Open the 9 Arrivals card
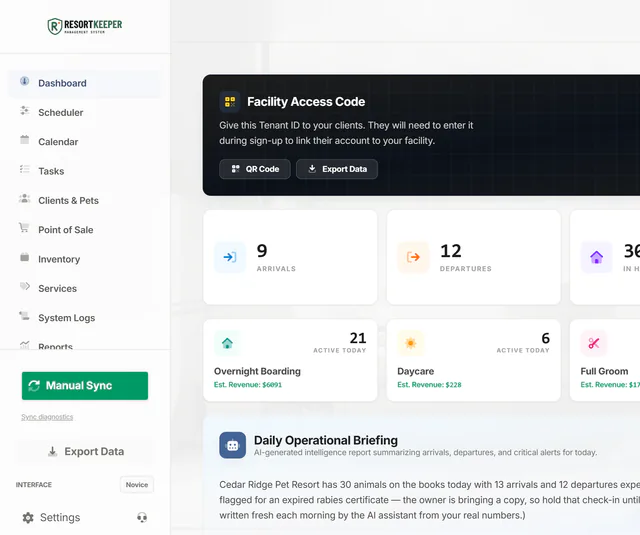640x535 pixels. [290, 258]
